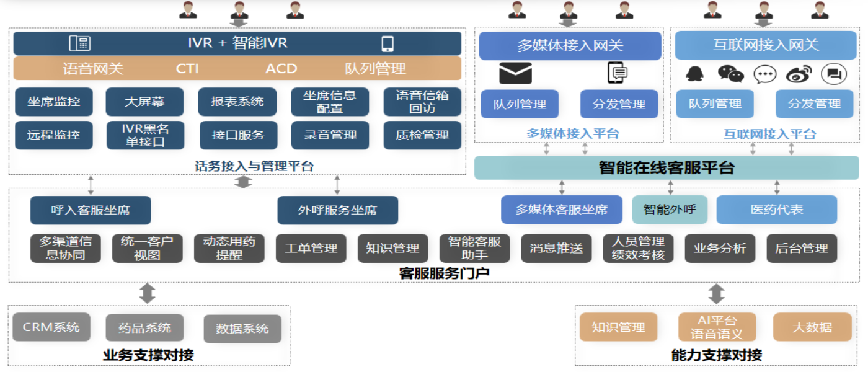
Task: Select the 录音管理 box
Action: pos(330,135)
